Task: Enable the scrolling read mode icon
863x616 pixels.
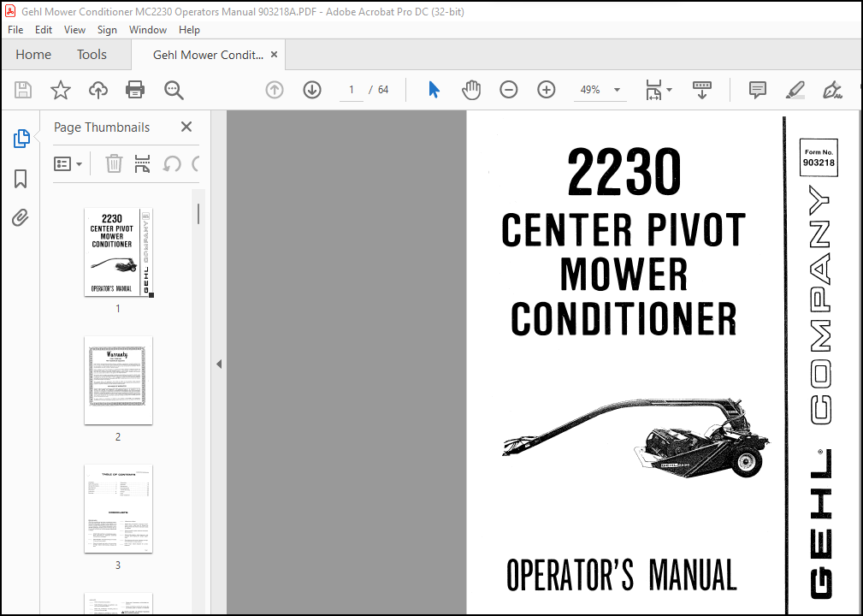Action: (701, 90)
